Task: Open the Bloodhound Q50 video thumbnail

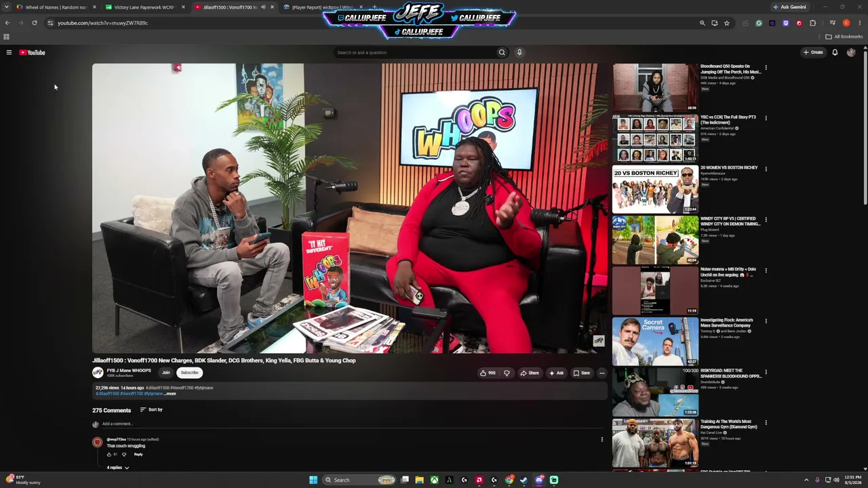Action: [654, 87]
